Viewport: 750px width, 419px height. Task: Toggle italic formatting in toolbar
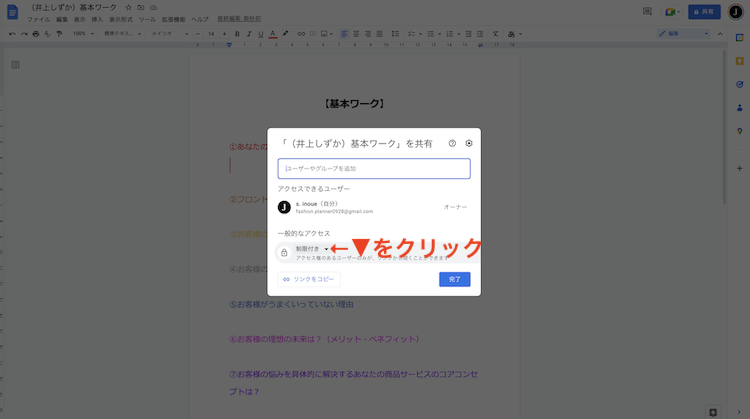coord(249,33)
